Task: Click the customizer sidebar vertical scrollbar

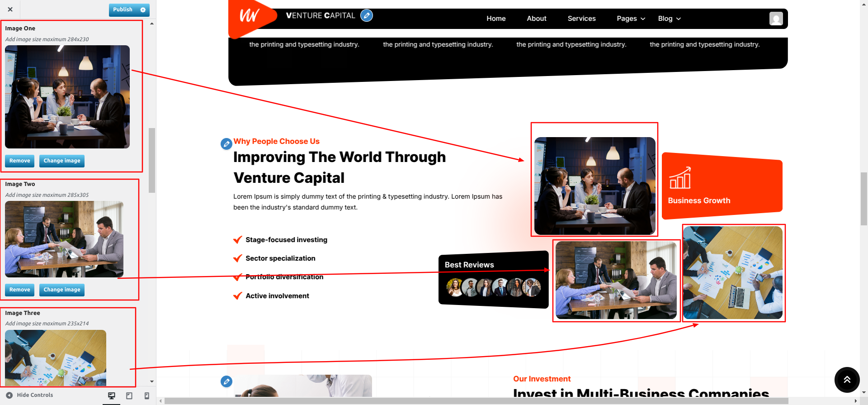Action: (x=152, y=161)
